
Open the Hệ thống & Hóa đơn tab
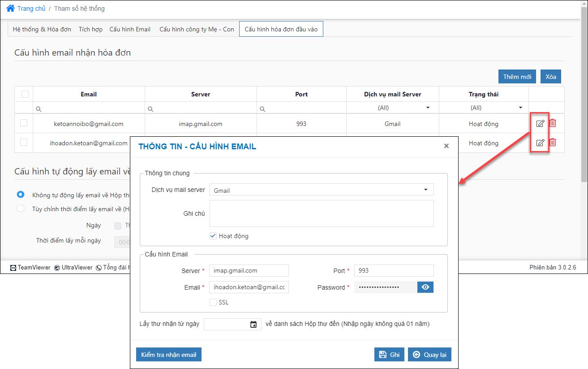42,29
